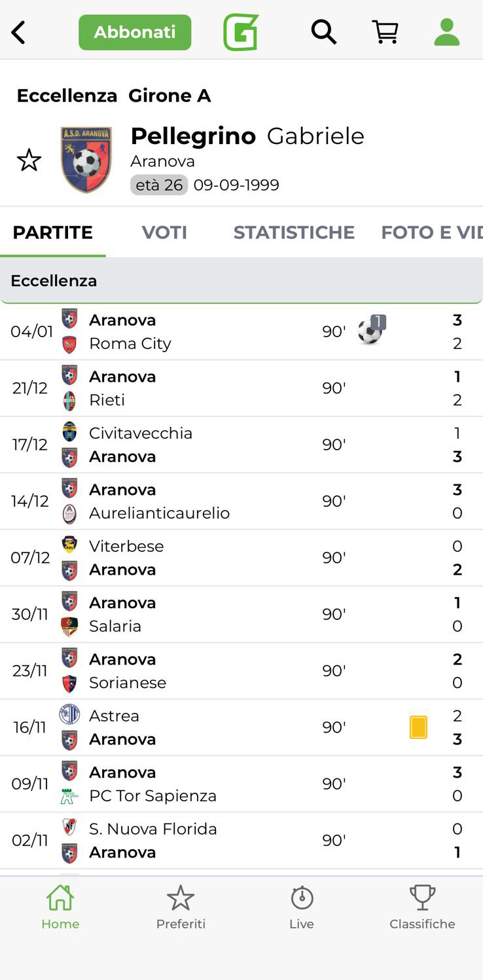Open the shopping cart
The height and width of the screenshot is (980, 483).
[x=385, y=31]
